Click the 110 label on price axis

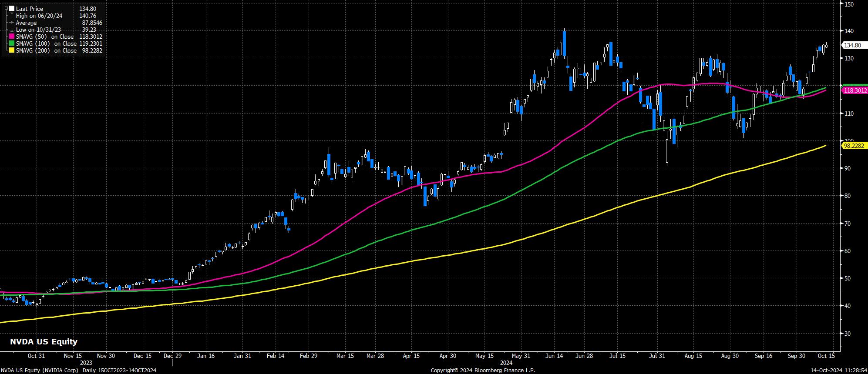(848, 114)
